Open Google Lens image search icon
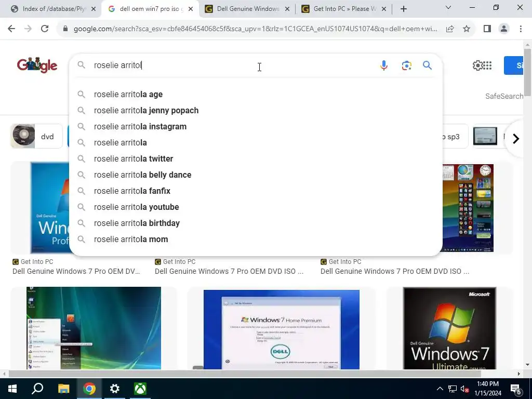The height and width of the screenshot is (399, 532). (406, 65)
